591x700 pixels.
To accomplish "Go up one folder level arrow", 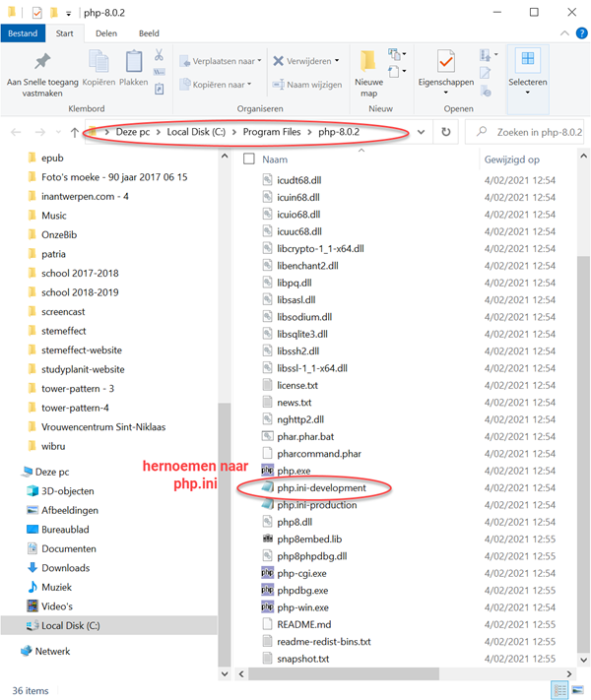I will pyautogui.click(x=75, y=132).
